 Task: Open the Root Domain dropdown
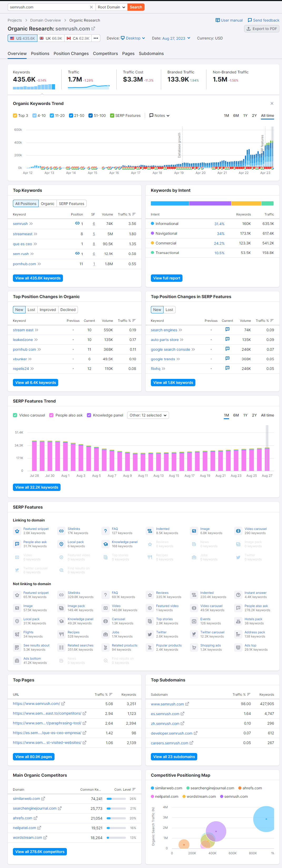[x=111, y=7]
